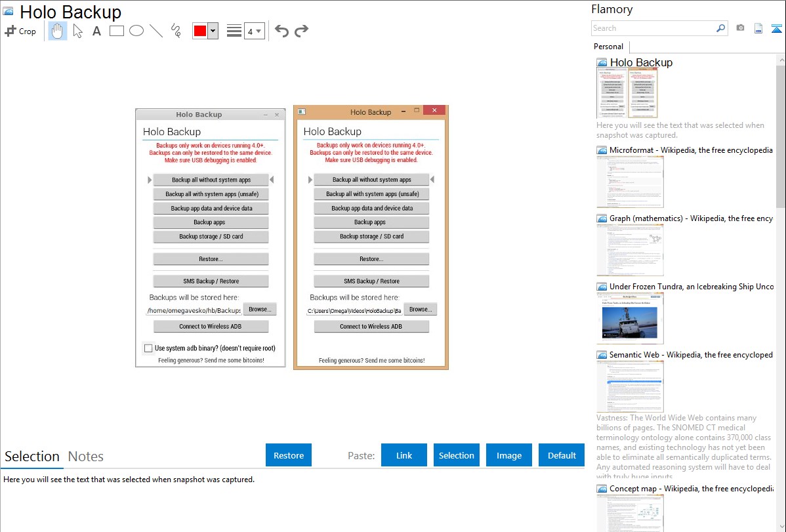Activate the hand pan tool
Screen dimensions: 786x532
point(58,31)
